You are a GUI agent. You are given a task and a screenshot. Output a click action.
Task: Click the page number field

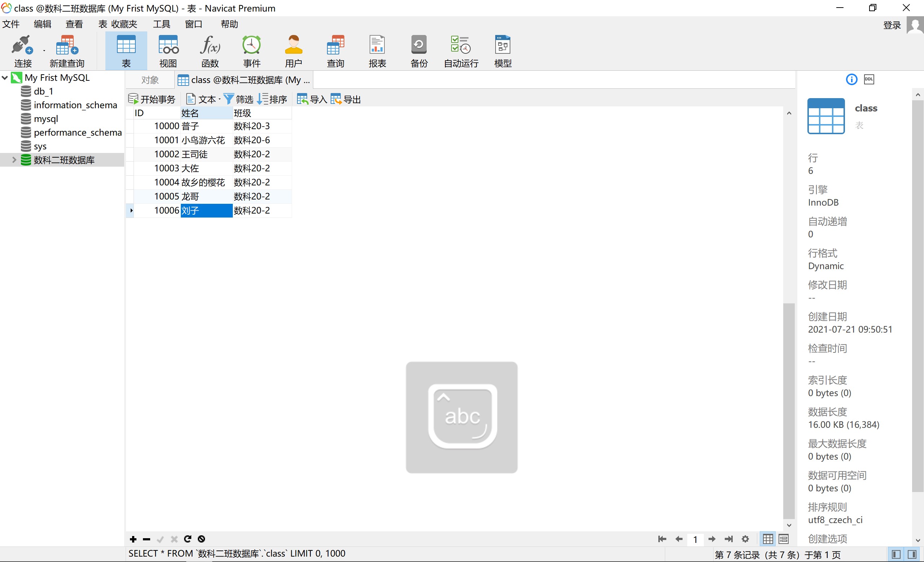(x=695, y=539)
